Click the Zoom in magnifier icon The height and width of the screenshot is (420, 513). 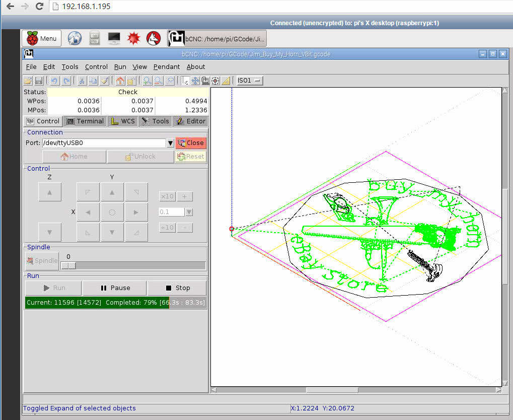pyautogui.click(x=148, y=81)
